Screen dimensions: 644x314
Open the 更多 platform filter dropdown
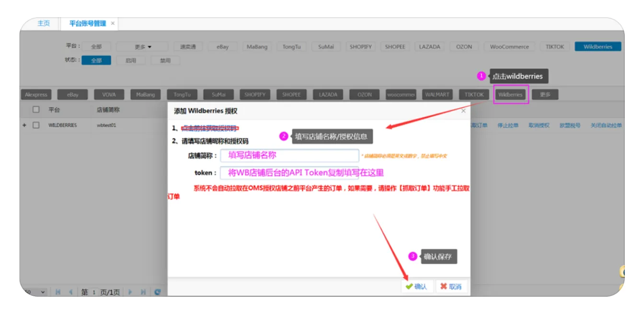(x=142, y=47)
